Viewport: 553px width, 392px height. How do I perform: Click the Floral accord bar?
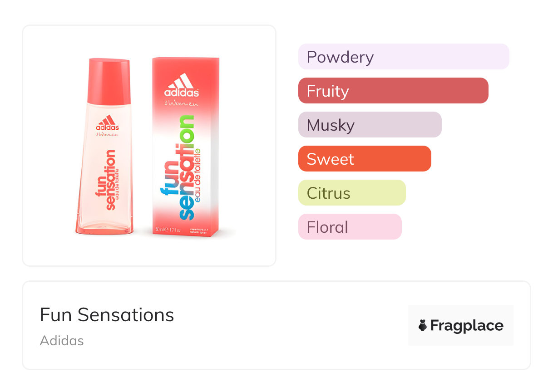350,227
